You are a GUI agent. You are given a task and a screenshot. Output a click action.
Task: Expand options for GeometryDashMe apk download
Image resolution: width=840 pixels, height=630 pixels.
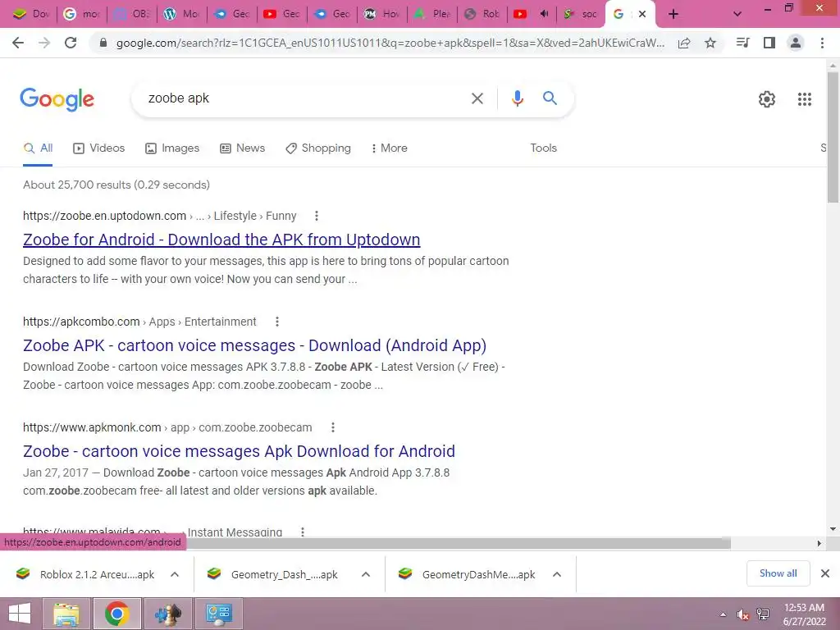tap(557, 574)
